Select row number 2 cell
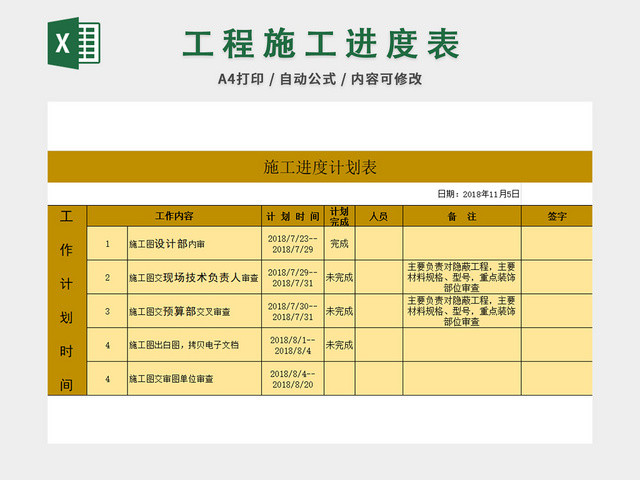This screenshot has width=640, height=480. (107, 278)
